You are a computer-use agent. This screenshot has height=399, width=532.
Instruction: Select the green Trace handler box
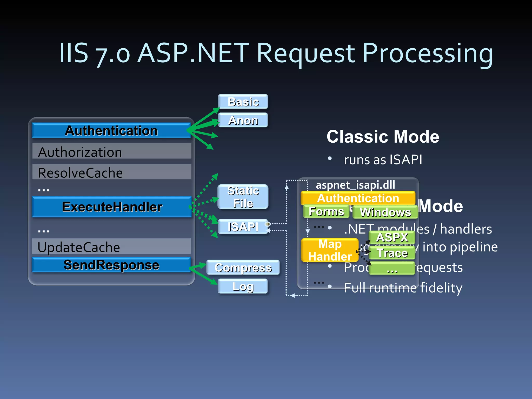[392, 253]
